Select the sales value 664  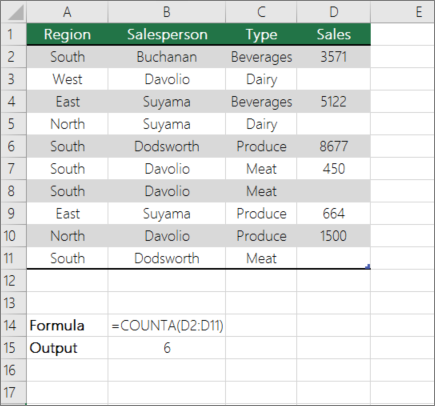click(x=334, y=213)
